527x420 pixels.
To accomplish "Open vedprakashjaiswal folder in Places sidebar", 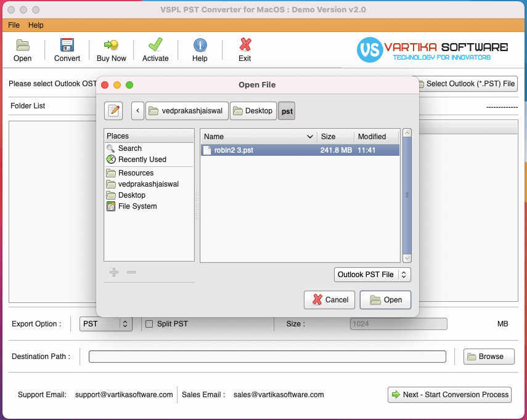I will coord(149,184).
